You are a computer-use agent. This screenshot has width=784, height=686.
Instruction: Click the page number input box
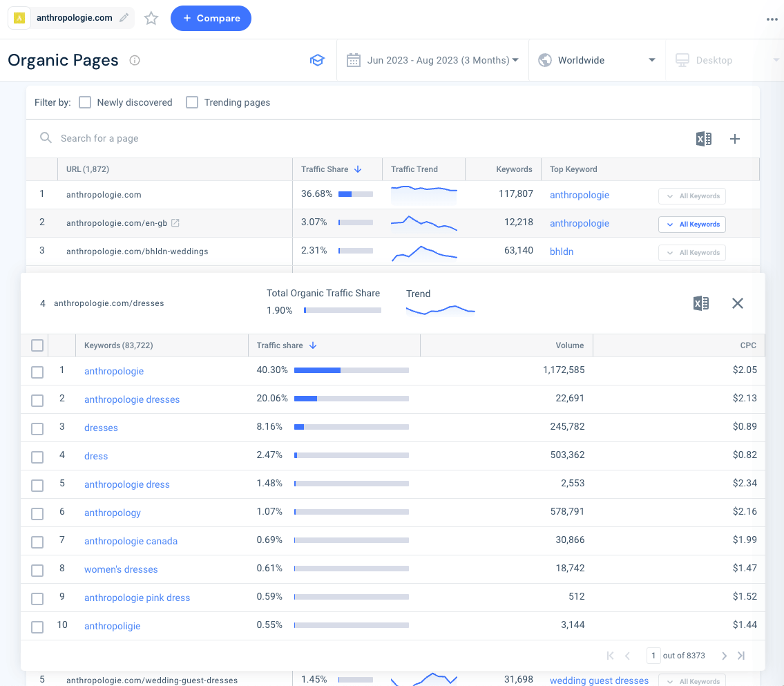point(653,656)
